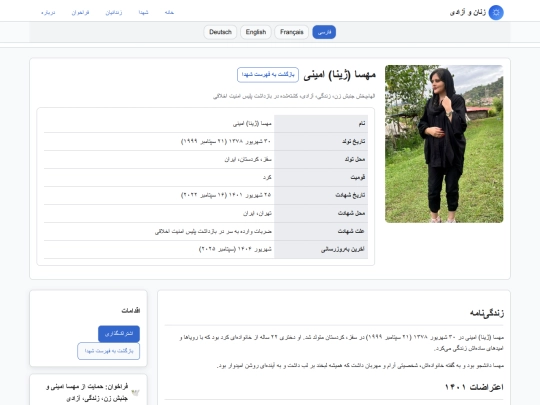Screen dimensions: 540x405
Task: Click the birth date value ۳۰ شهریور ۱۳۷۸
Action: 226,142
